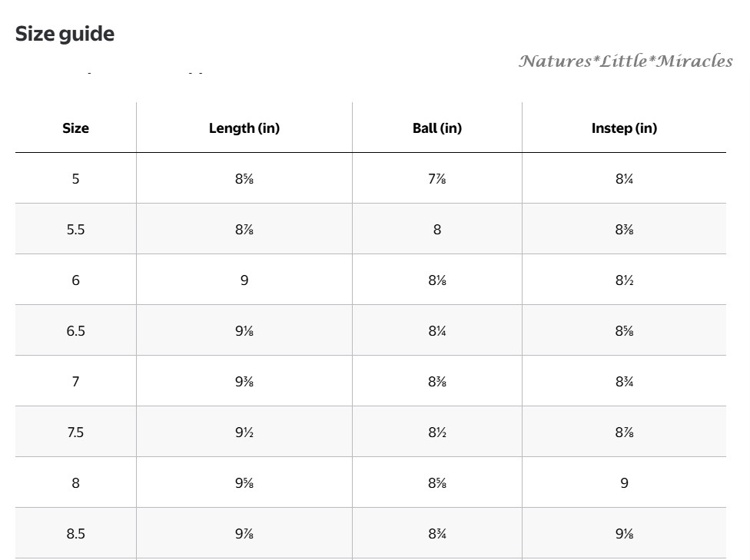Screen dimensions: 750x560
Task: Select the Instep (in) column header
Action: pos(624,128)
